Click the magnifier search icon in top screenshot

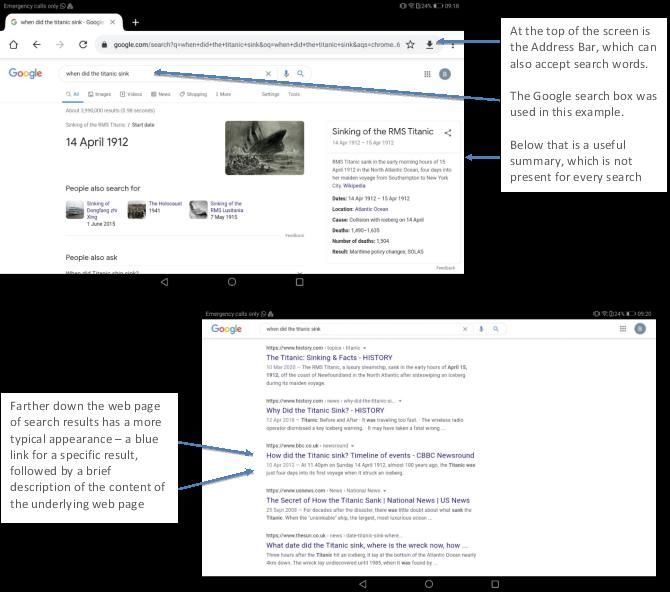pos(300,74)
